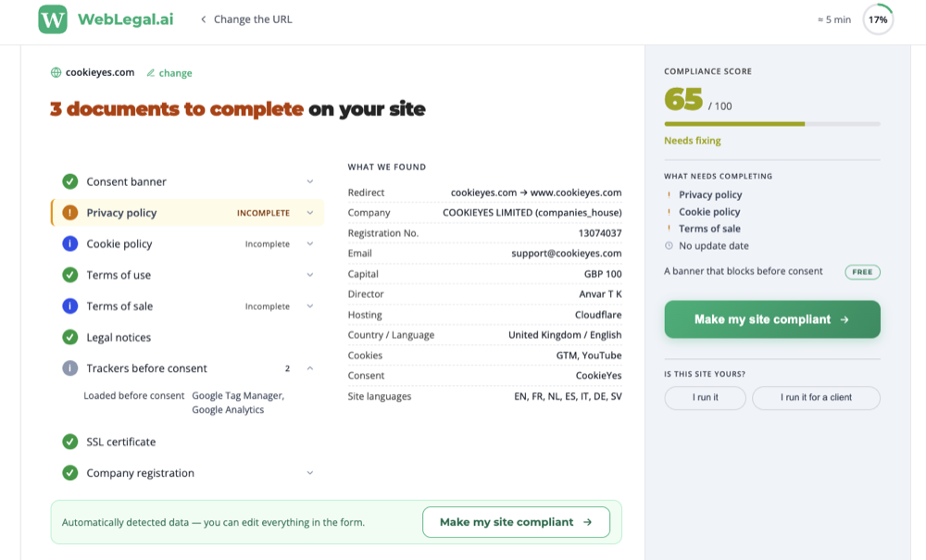Click the exclamation mark beside sidebar Cookie policy
This screenshot has width=926, height=560.
(x=669, y=211)
